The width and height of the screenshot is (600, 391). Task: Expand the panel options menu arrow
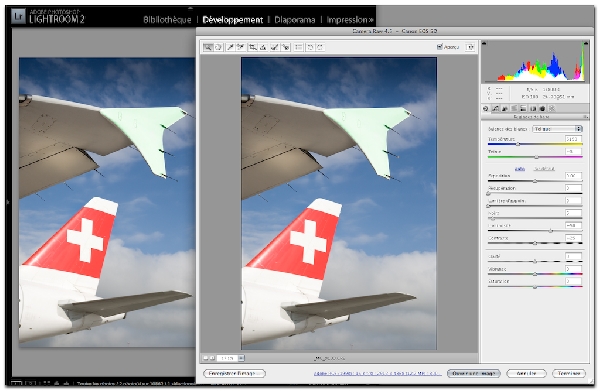coord(585,117)
